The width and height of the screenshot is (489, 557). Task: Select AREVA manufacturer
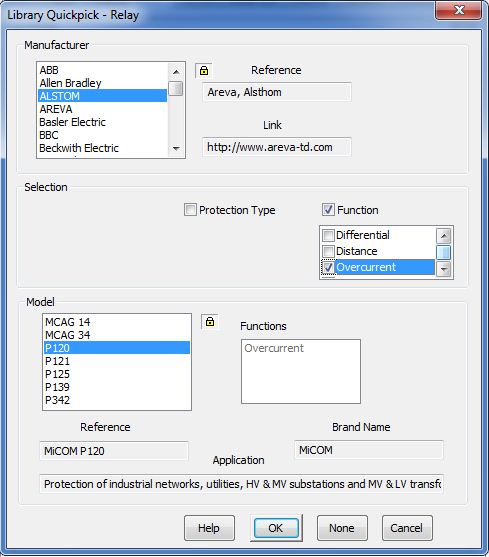(x=102, y=109)
